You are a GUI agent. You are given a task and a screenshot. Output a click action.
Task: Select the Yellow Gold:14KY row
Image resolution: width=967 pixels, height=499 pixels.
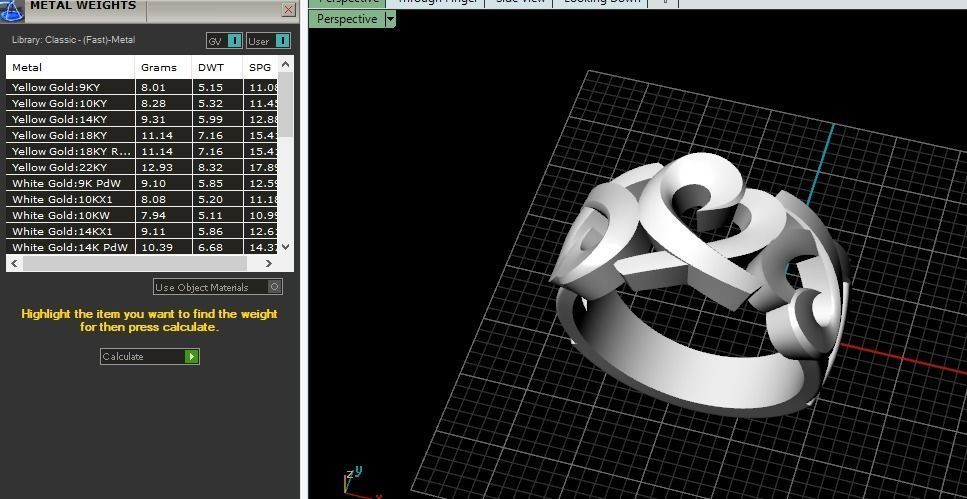point(142,119)
